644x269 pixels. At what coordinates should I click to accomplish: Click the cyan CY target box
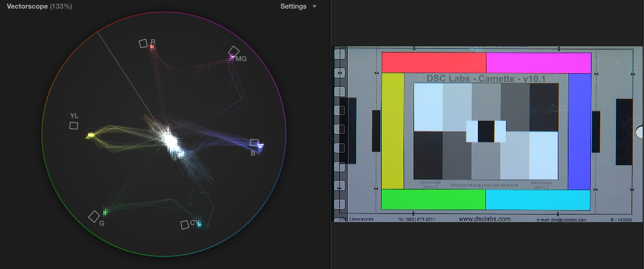(185, 225)
